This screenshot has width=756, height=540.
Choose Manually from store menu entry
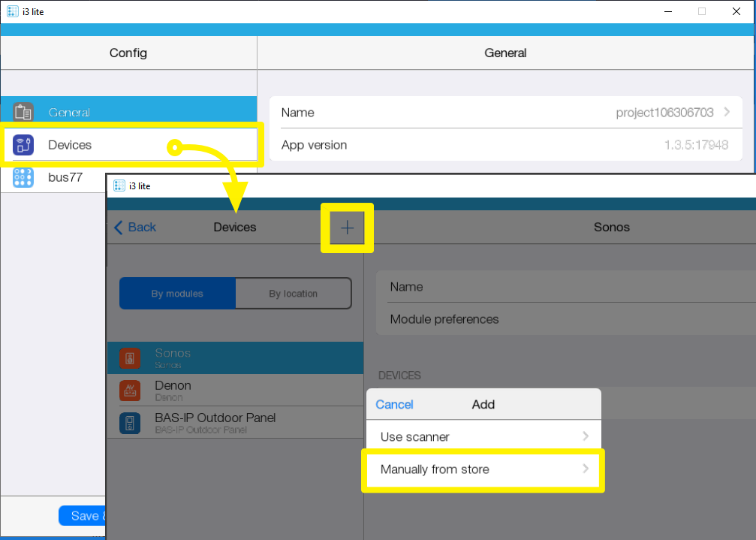point(435,469)
